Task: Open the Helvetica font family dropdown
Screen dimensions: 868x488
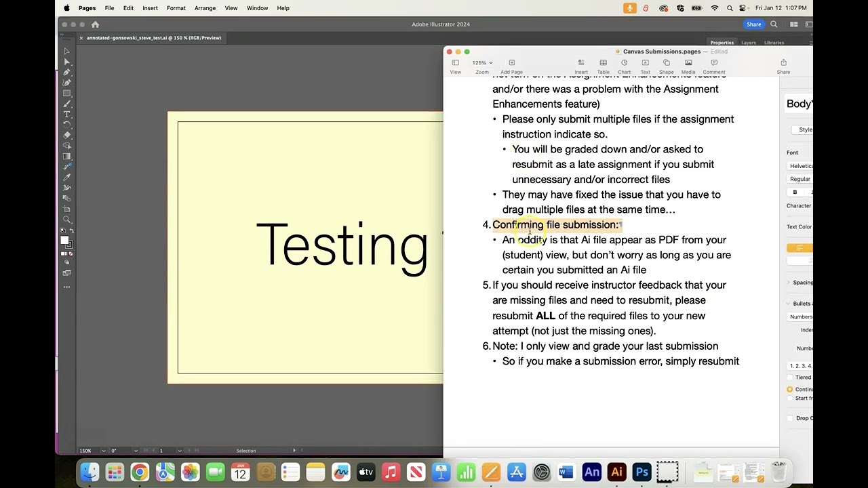Action: click(x=800, y=166)
